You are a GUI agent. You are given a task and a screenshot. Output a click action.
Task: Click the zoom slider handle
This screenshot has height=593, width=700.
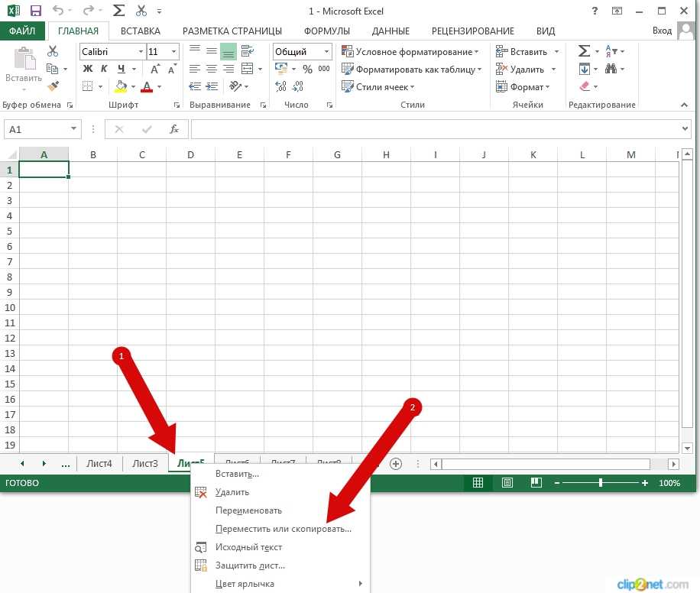coord(601,483)
